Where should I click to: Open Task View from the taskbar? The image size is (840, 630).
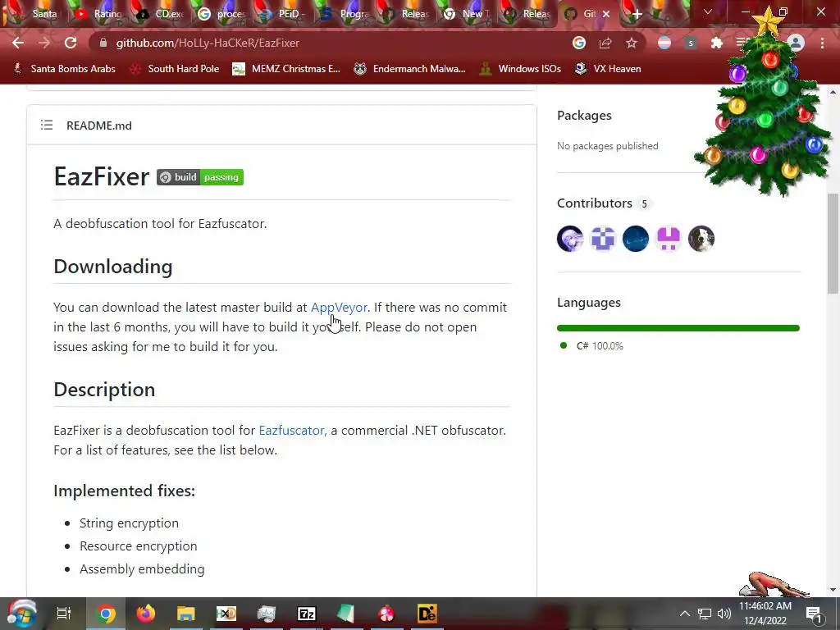tap(64, 614)
